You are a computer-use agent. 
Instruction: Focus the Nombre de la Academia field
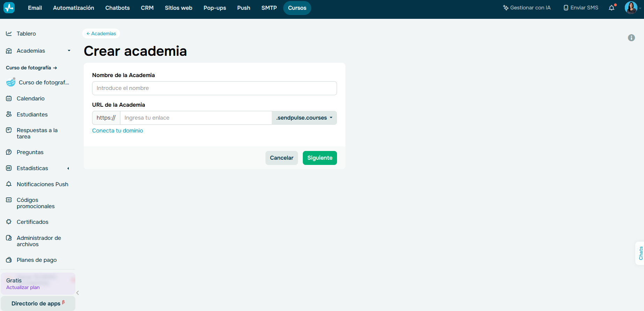215,88
